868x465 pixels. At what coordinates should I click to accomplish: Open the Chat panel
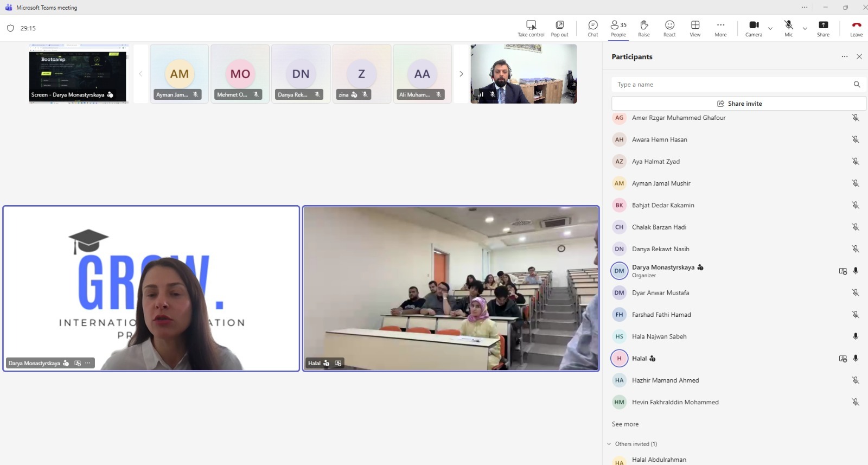tap(593, 28)
